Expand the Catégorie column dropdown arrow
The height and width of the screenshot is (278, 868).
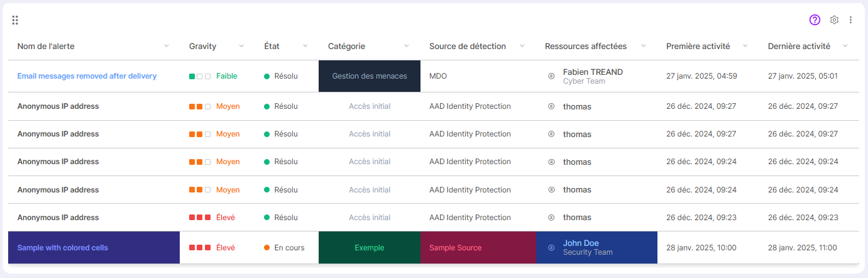point(407,46)
